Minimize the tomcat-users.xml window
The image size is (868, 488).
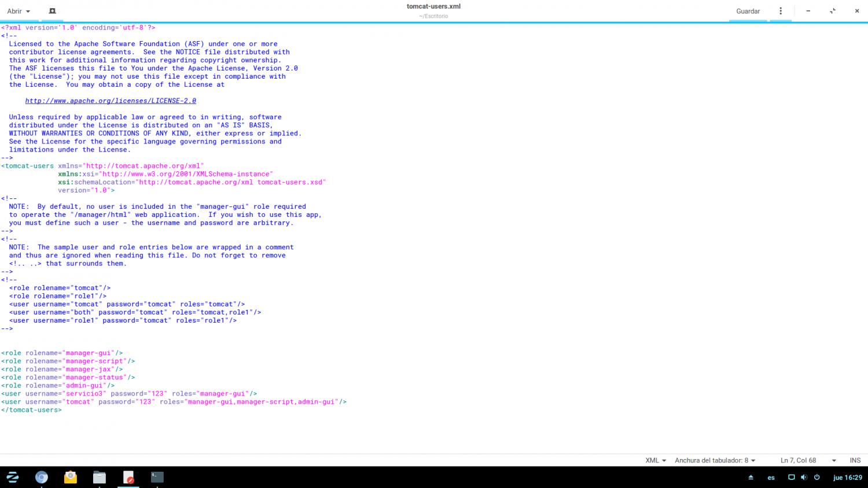tap(808, 11)
